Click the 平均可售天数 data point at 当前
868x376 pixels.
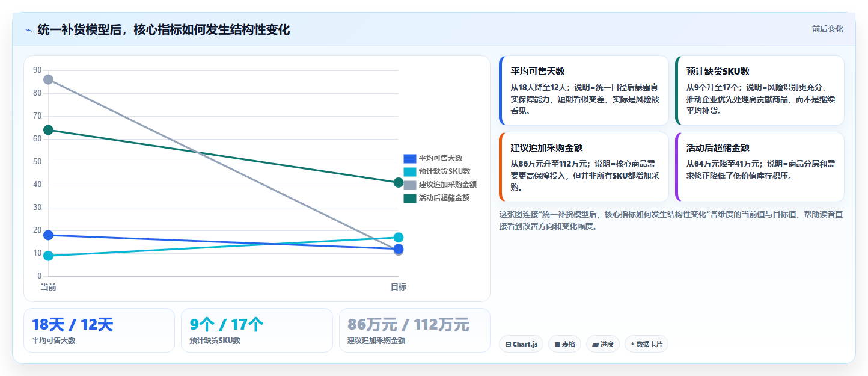tap(49, 235)
